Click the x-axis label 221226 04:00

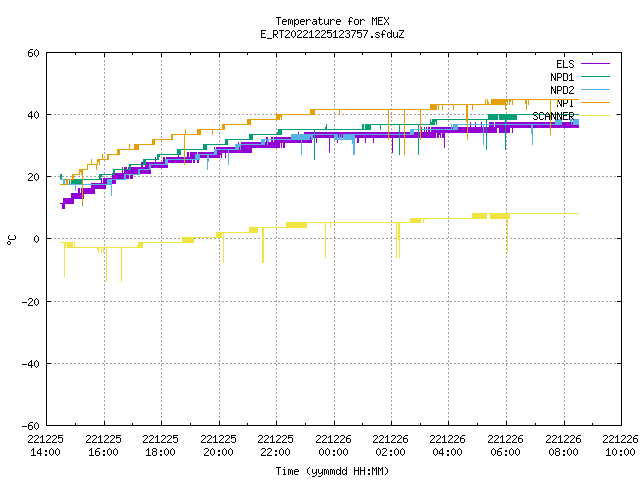tap(448, 446)
